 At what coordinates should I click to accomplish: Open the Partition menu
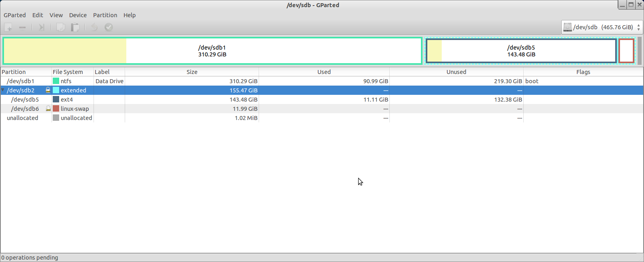coord(105,15)
